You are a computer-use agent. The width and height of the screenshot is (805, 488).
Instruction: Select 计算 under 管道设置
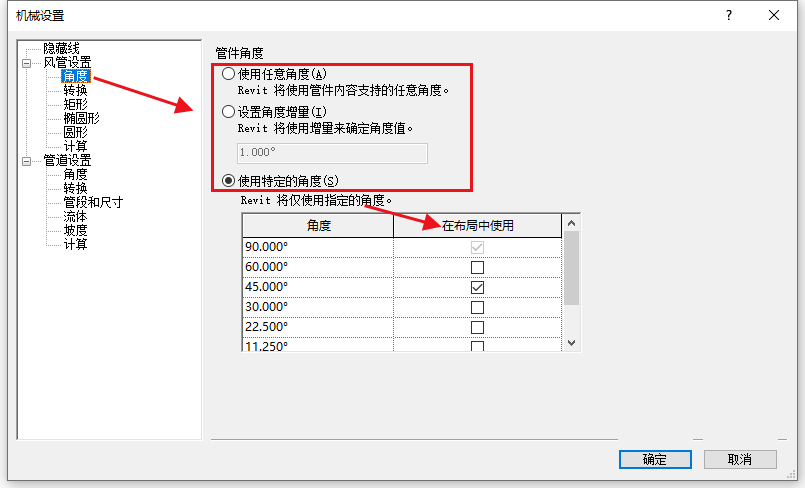75,244
